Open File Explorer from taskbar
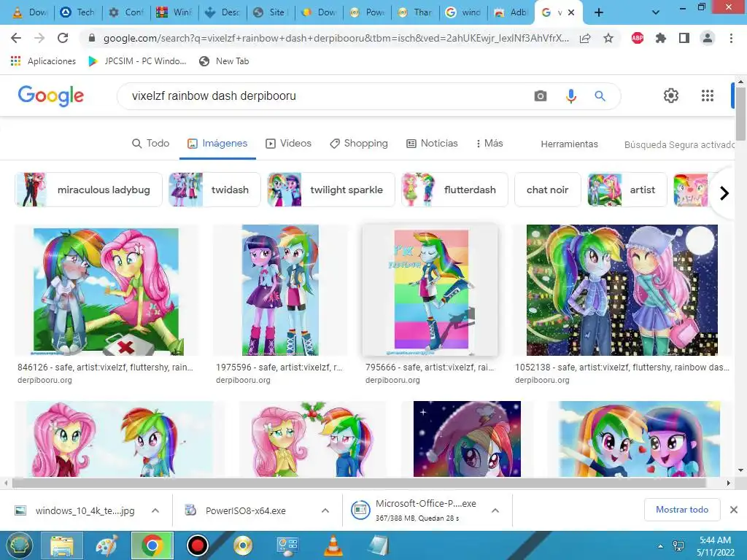747x560 pixels. 62,545
